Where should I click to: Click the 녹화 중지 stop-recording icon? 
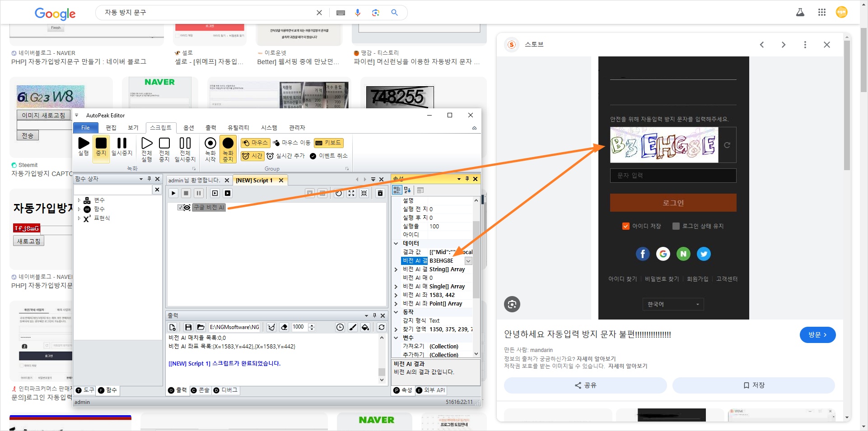click(x=228, y=143)
